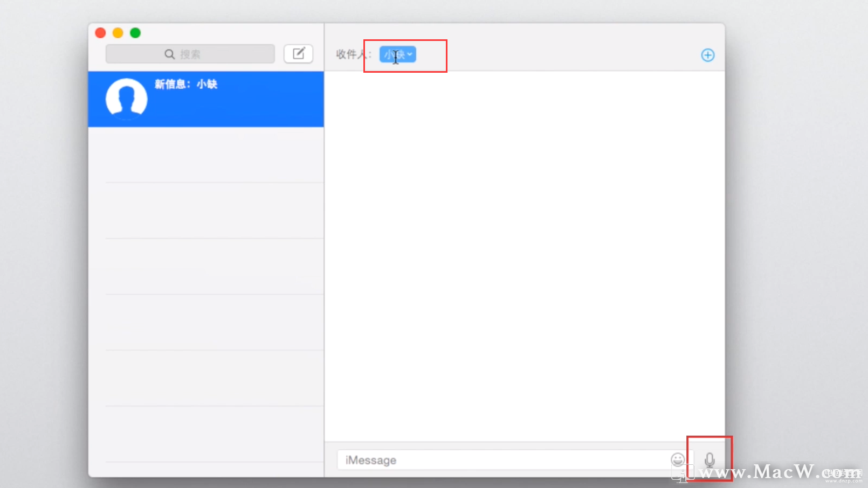Click the contact avatar for 小缺 conversation

point(127,99)
